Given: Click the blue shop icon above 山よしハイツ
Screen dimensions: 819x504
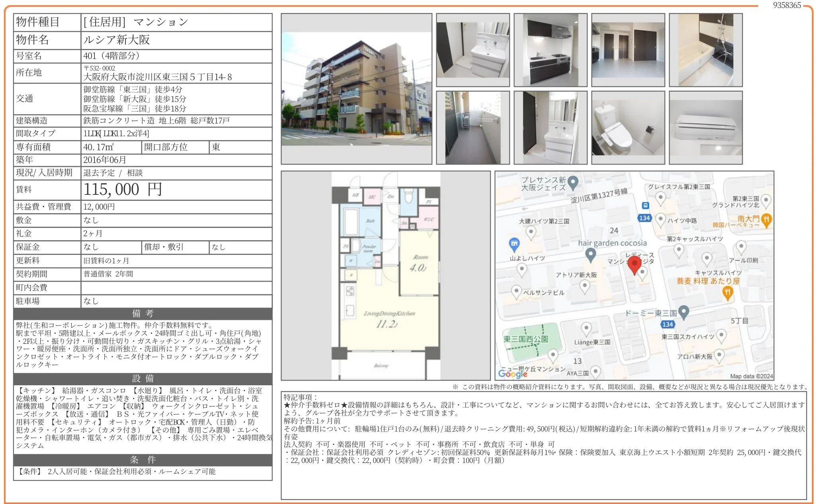Looking at the screenshot, I should tap(514, 244).
